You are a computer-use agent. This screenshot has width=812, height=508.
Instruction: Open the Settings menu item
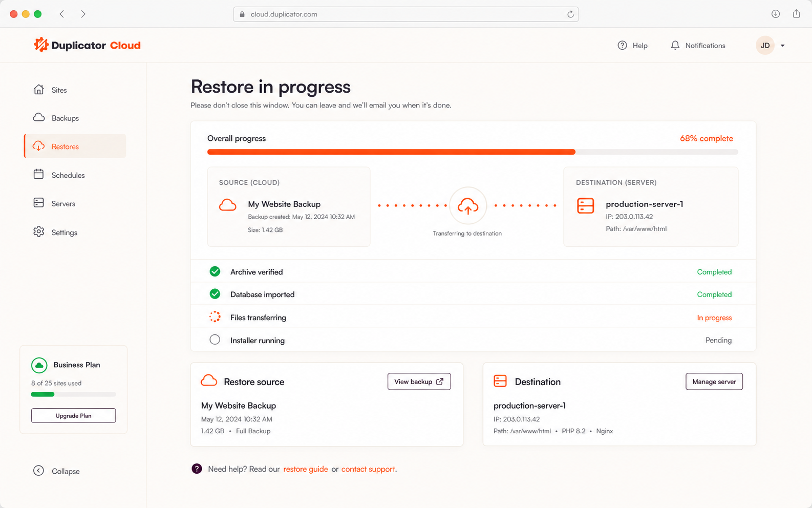tap(75, 232)
